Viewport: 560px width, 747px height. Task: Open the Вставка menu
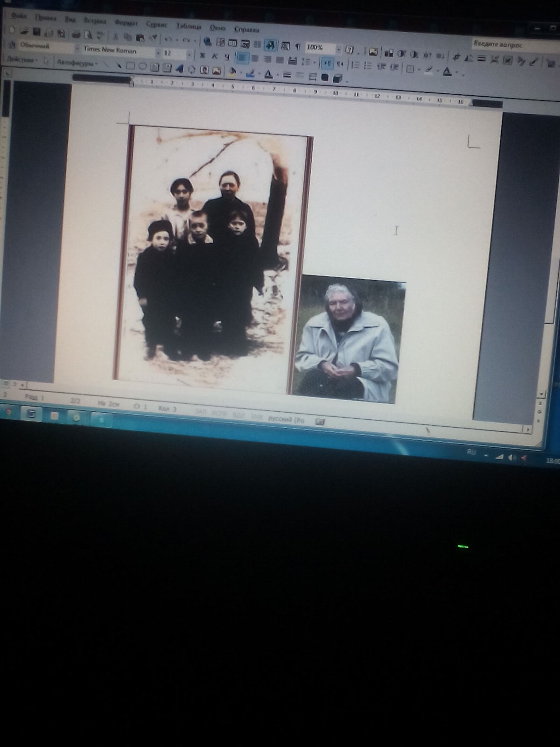[95, 21]
